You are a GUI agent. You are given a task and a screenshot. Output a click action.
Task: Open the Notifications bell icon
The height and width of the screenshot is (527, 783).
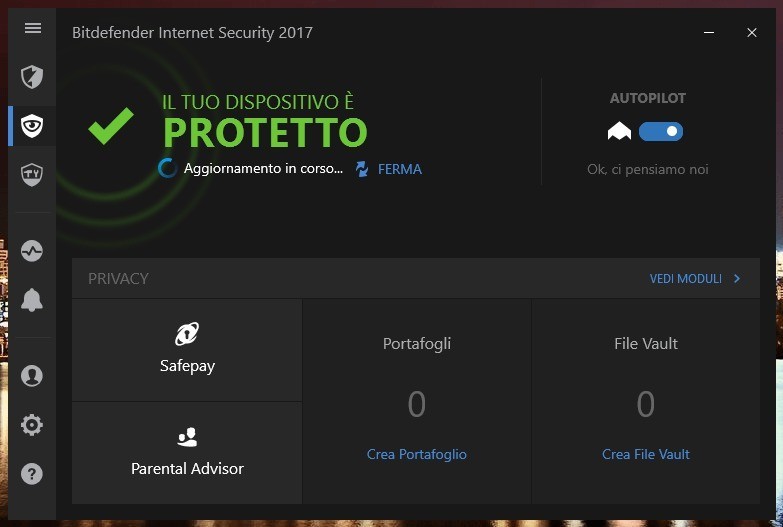coord(32,300)
